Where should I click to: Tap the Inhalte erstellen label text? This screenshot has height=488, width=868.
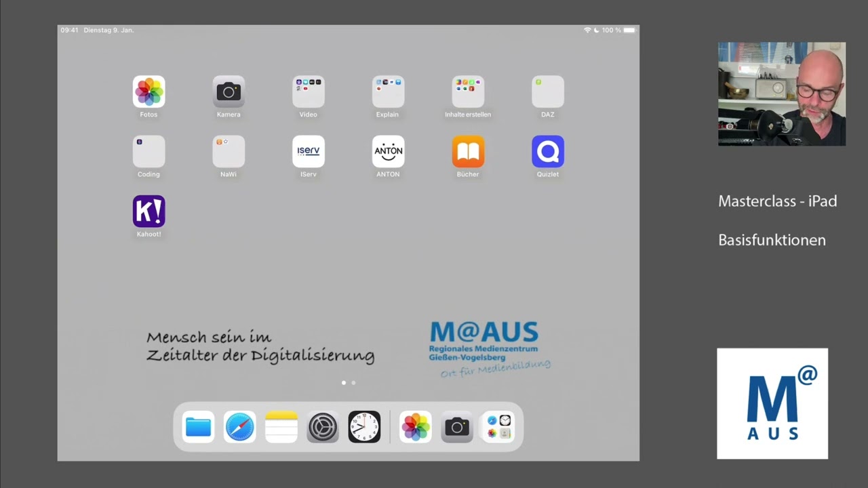pyautogui.click(x=468, y=115)
